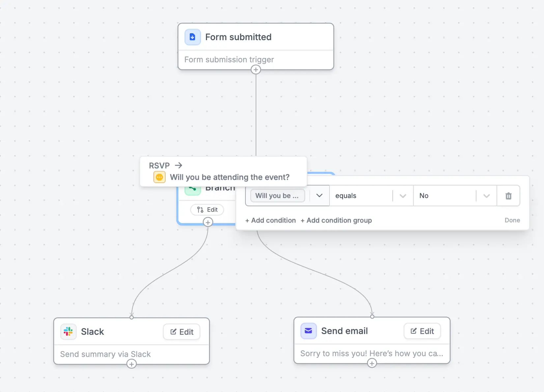Screen dimensions: 544x392
Task: Click the plus icon under the Branch node
Action: coord(208,222)
